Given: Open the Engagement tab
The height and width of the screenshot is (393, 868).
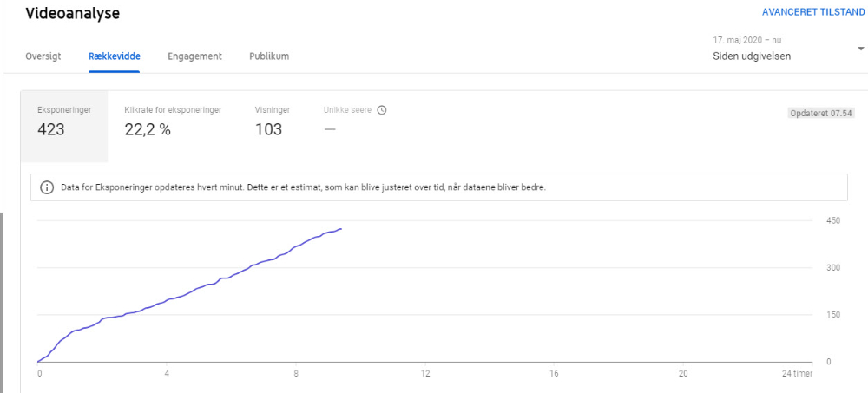Looking at the screenshot, I should point(194,56).
